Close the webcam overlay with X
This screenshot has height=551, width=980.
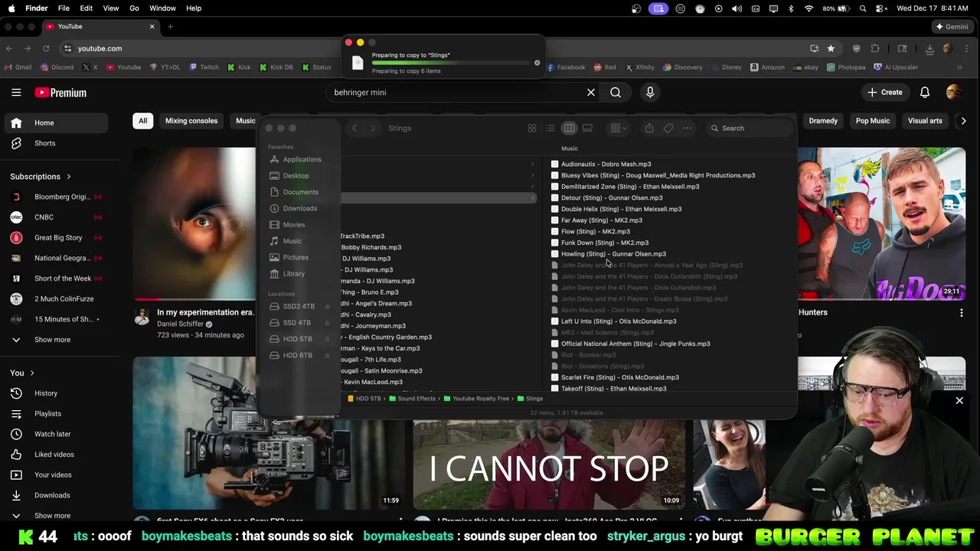[959, 400]
